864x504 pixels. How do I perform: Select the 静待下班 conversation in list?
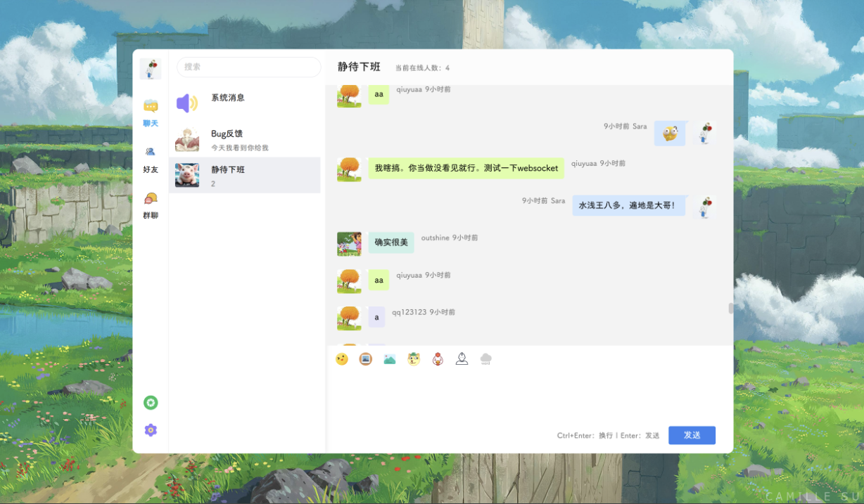pos(245,176)
